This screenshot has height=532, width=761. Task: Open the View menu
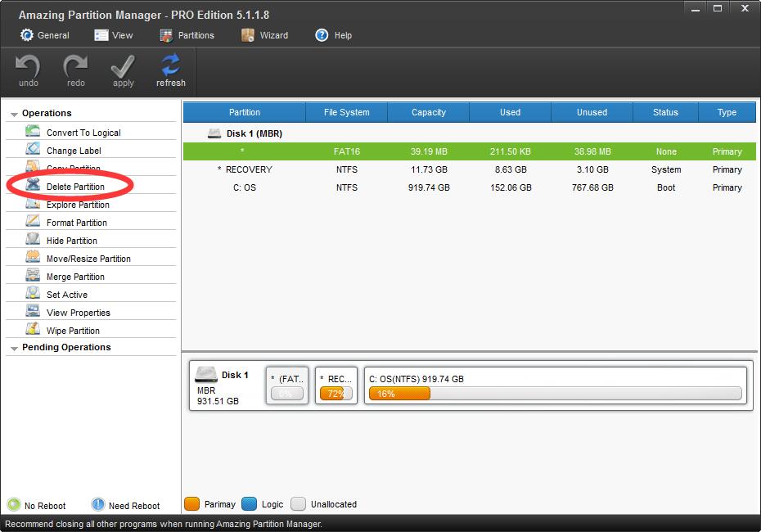click(x=114, y=35)
